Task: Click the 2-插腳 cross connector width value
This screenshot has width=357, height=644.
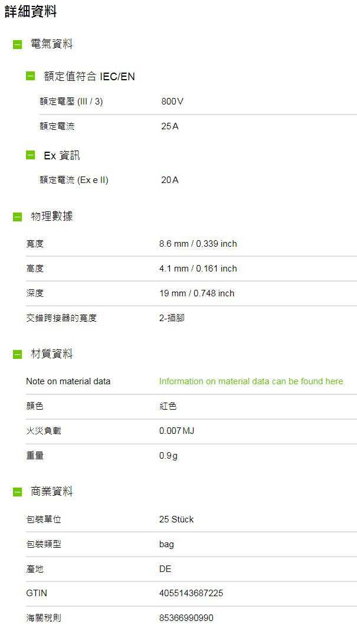Action: click(172, 318)
